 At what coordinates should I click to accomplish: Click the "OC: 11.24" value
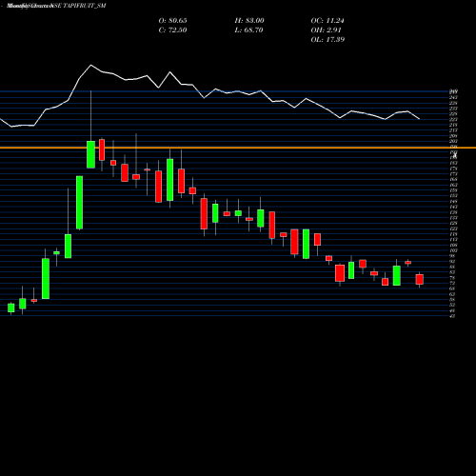[x=327, y=21]
